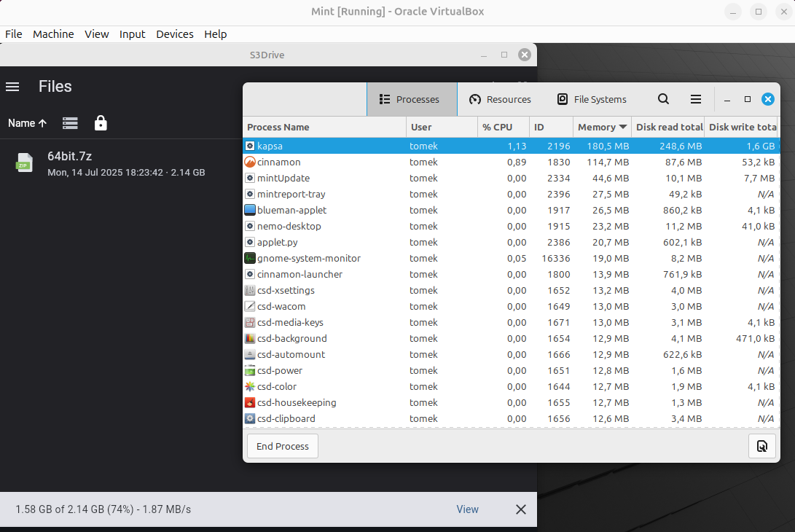Image resolution: width=795 pixels, height=532 pixels.
Task: Click the View link in upload bar
Action: [x=467, y=509]
